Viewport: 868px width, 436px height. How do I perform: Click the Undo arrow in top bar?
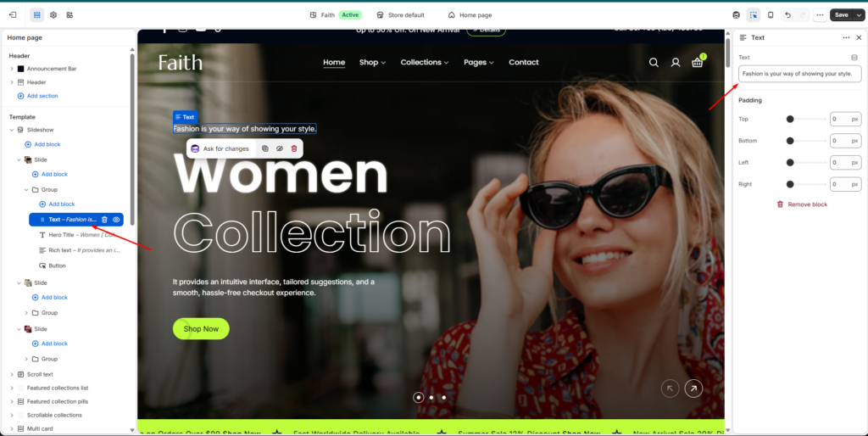(787, 15)
